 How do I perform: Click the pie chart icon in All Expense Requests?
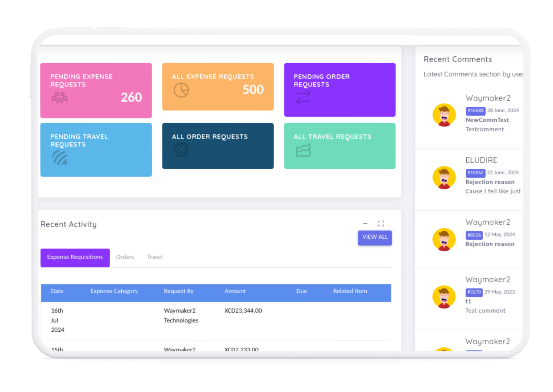pyautogui.click(x=181, y=90)
